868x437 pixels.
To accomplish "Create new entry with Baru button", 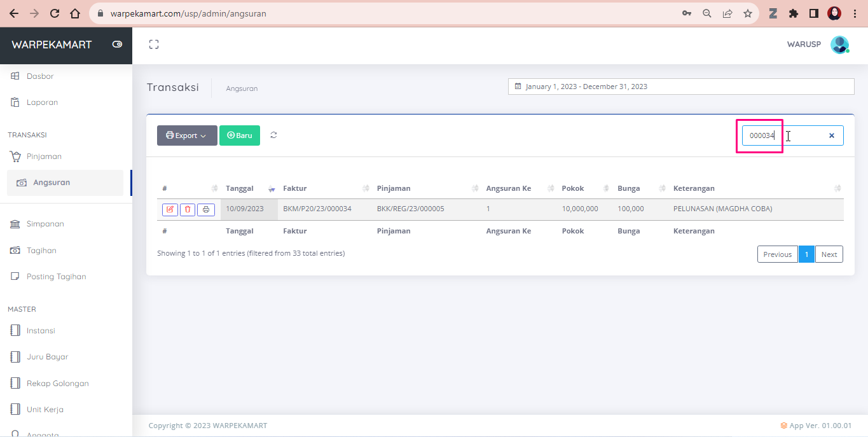I will [x=240, y=135].
